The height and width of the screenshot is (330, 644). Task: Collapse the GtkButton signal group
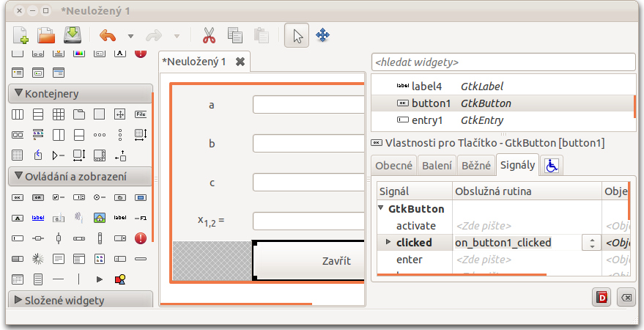click(x=381, y=208)
